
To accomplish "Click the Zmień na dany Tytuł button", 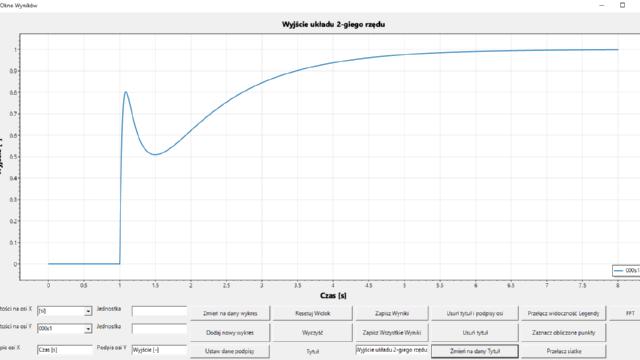I will pyautogui.click(x=475, y=351).
